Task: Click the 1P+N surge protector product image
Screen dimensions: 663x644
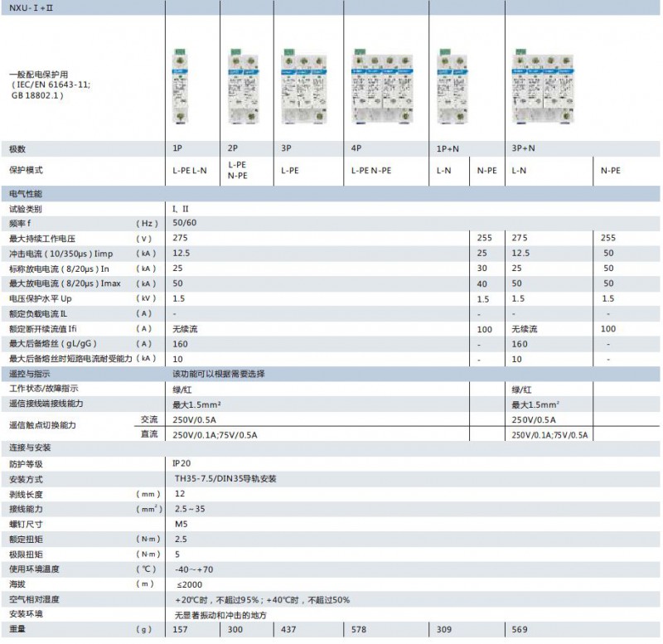Action: pyautogui.click(x=449, y=87)
